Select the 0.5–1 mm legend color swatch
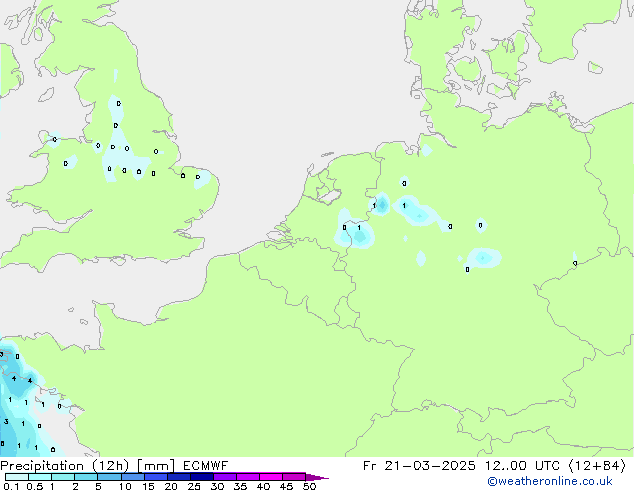 pyautogui.click(x=40, y=477)
